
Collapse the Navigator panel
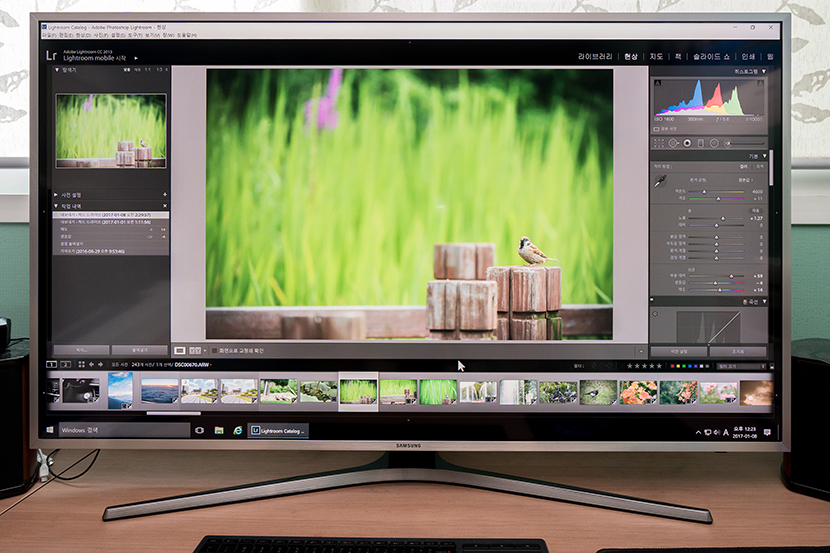click(x=57, y=70)
